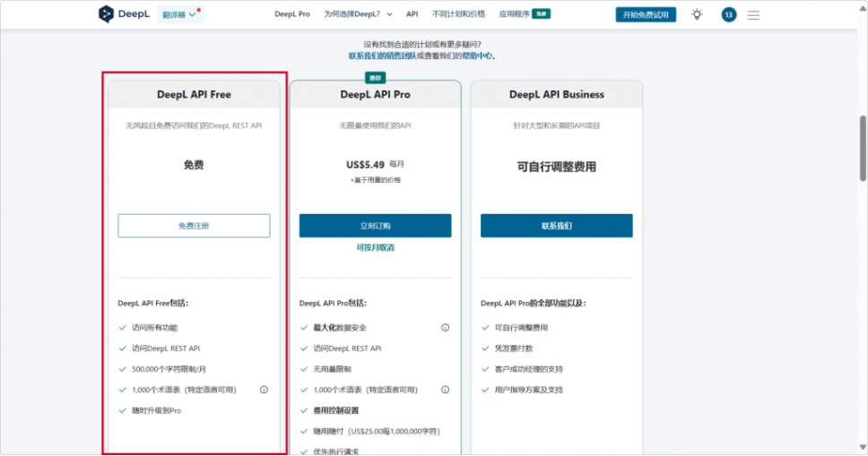This screenshot has height=456, width=868.
Task: Select the DeepL API Pro heading
Action: point(376,95)
